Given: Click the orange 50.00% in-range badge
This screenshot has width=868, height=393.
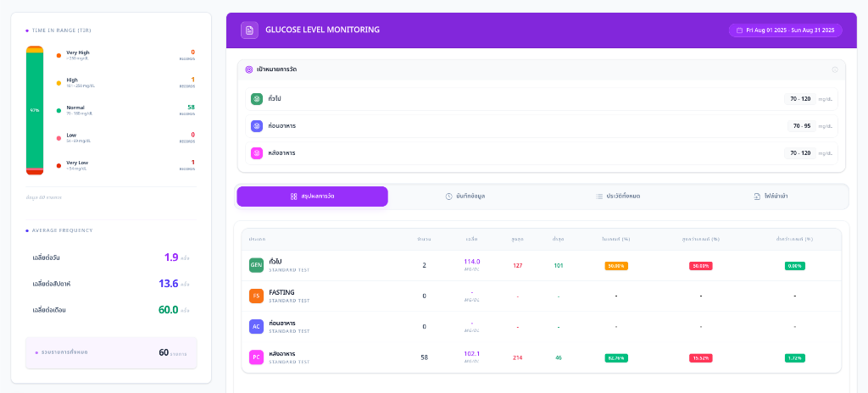Looking at the screenshot, I should [616, 266].
